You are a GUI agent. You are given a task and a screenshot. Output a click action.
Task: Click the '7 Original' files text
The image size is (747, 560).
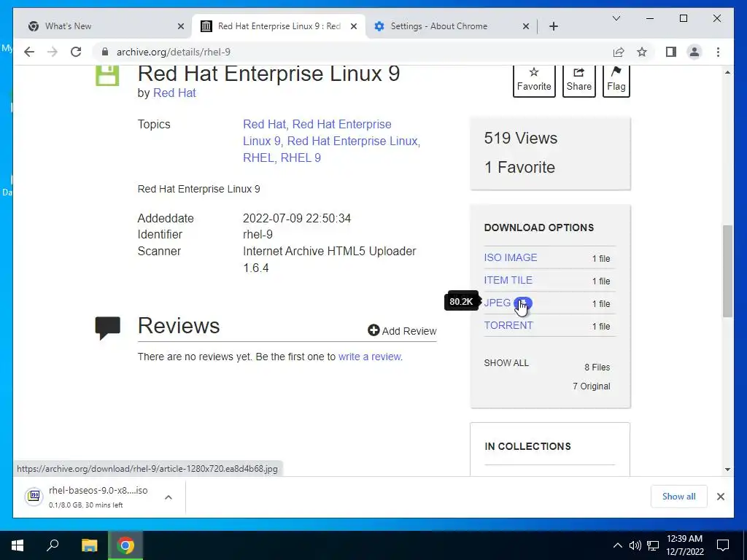tap(591, 386)
